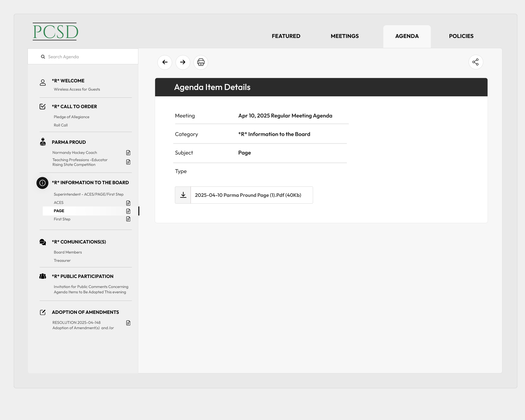Navigate forward using the right arrow icon
525x420 pixels.
tap(183, 62)
